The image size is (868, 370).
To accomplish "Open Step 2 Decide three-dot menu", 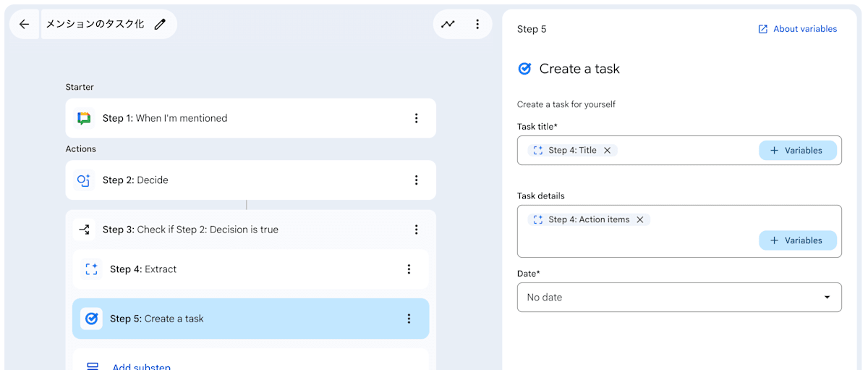I will click(x=416, y=180).
